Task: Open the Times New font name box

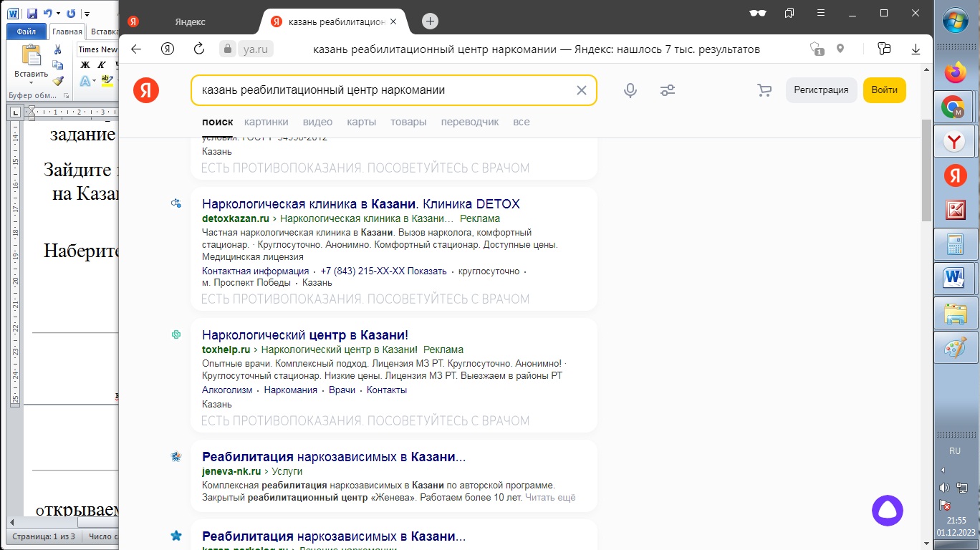Action: pyautogui.click(x=98, y=49)
